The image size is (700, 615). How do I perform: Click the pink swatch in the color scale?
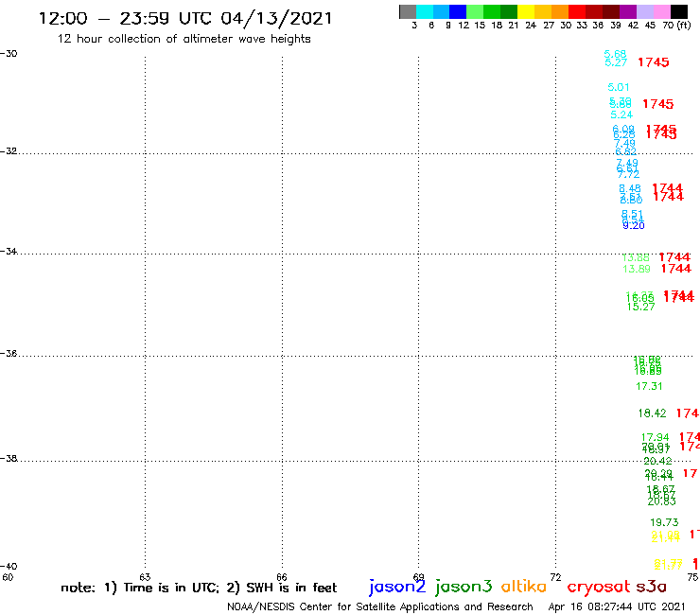click(x=662, y=11)
